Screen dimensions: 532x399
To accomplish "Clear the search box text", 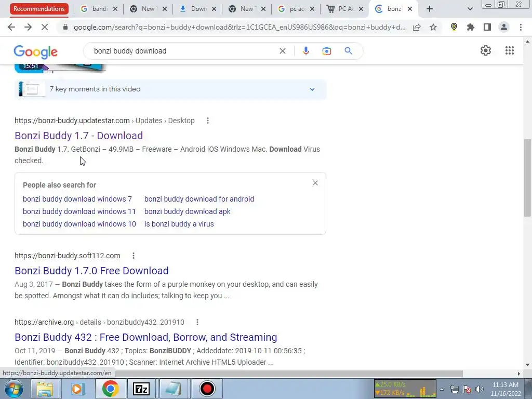I will pos(282,51).
